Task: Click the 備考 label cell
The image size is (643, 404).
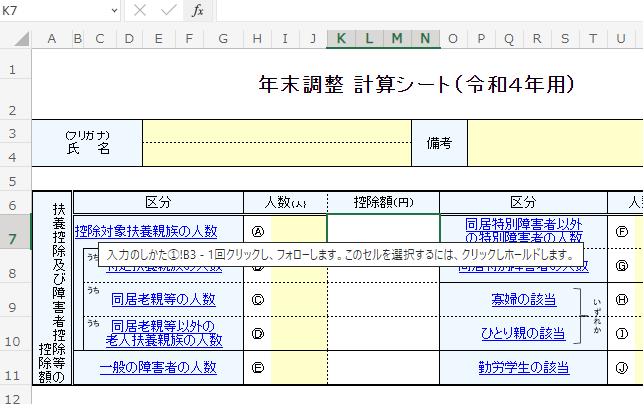Action: (x=439, y=143)
